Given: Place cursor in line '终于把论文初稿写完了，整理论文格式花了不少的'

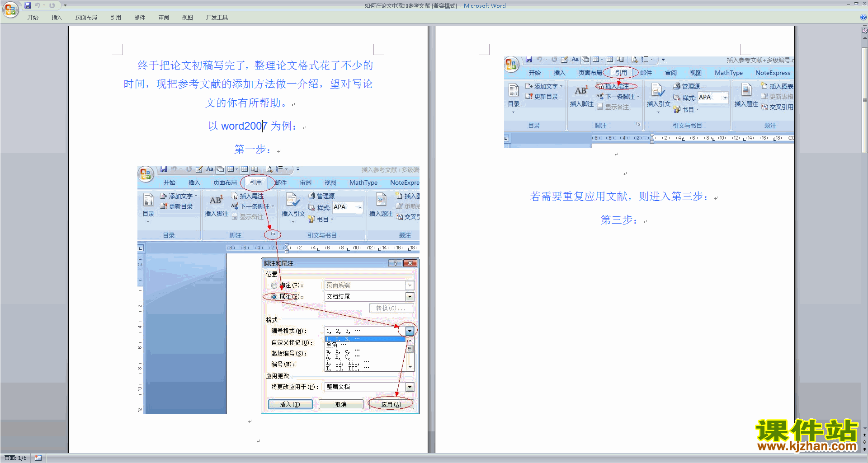Looking at the screenshot, I should [255, 65].
